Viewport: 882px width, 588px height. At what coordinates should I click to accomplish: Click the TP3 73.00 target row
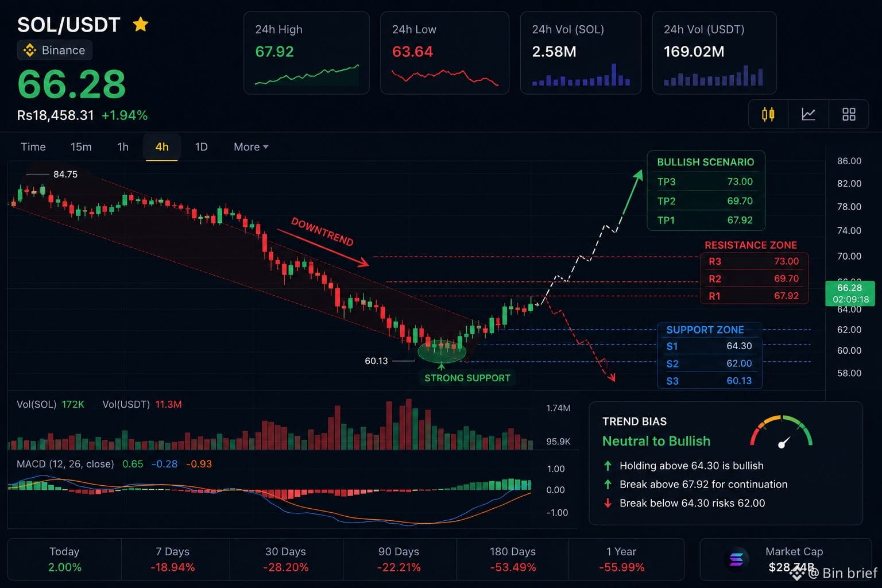[x=705, y=181]
